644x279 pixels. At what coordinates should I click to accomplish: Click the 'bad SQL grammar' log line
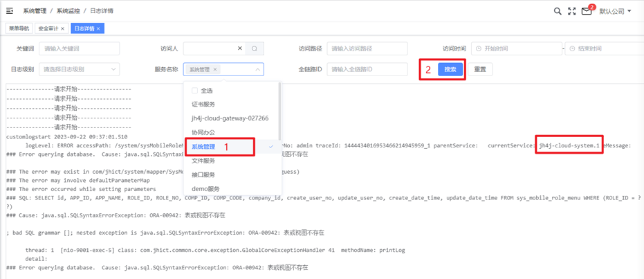click(165, 233)
